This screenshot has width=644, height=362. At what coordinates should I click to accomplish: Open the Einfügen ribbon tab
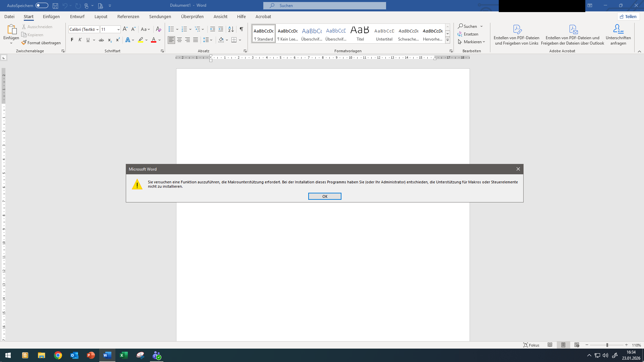[x=51, y=16]
